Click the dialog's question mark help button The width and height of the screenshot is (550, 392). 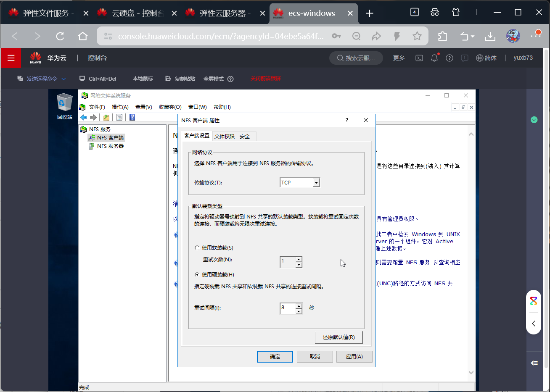coord(347,120)
